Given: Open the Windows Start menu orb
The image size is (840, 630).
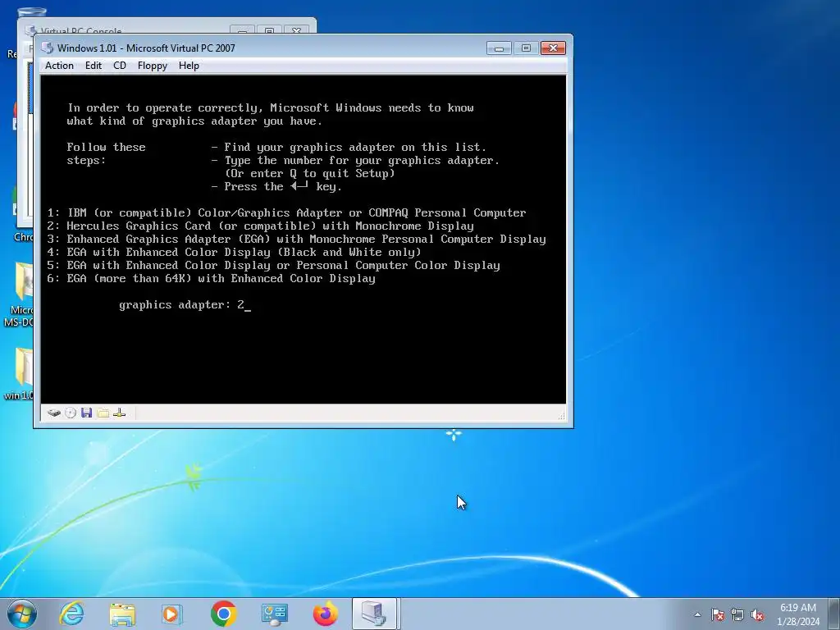Looking at the screenshot, I should (22, 614).
